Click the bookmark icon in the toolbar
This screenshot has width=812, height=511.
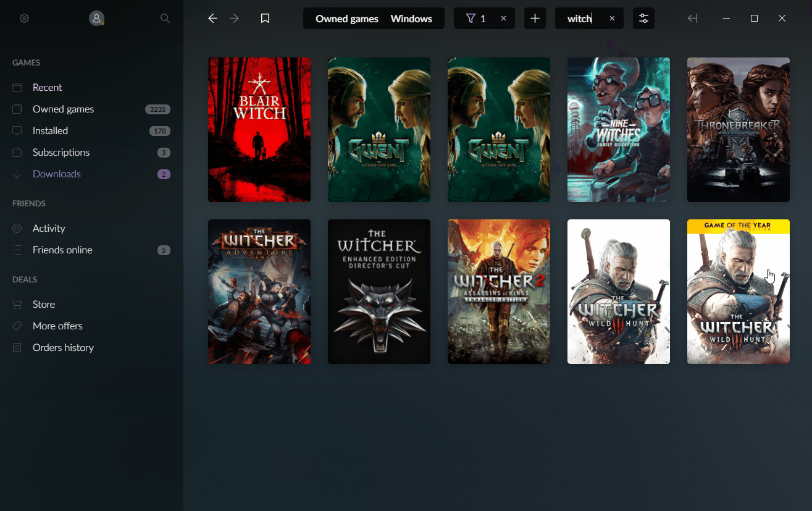click(x=266, y=19)
